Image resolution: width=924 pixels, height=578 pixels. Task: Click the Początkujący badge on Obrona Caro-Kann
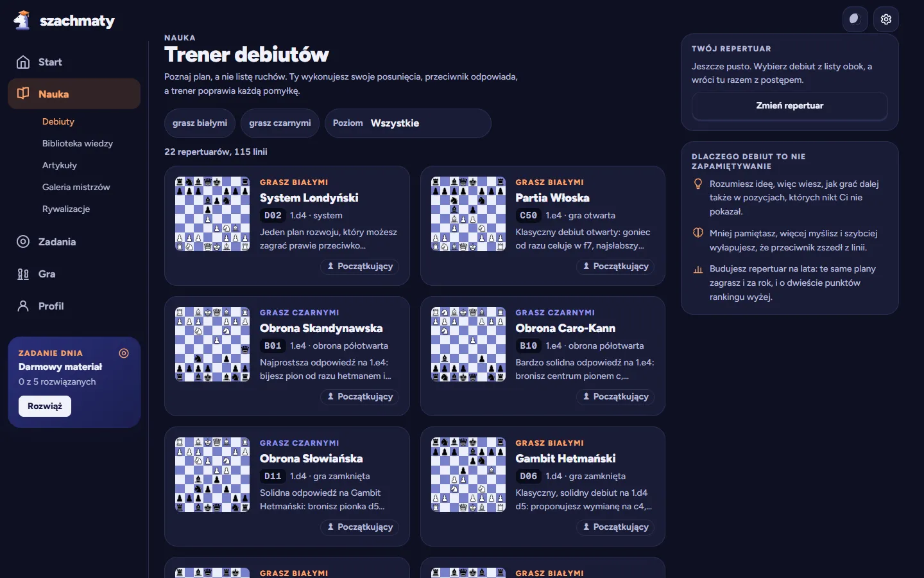[616, 397]
